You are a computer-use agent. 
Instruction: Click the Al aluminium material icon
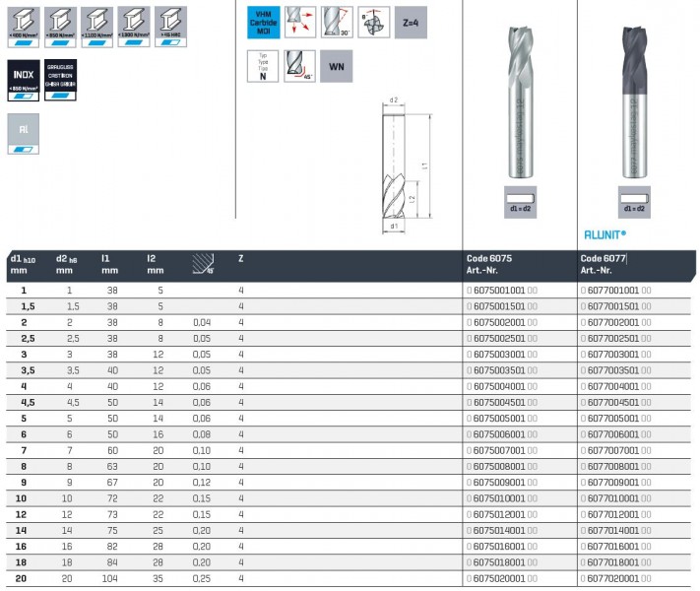tap(25, 135)
